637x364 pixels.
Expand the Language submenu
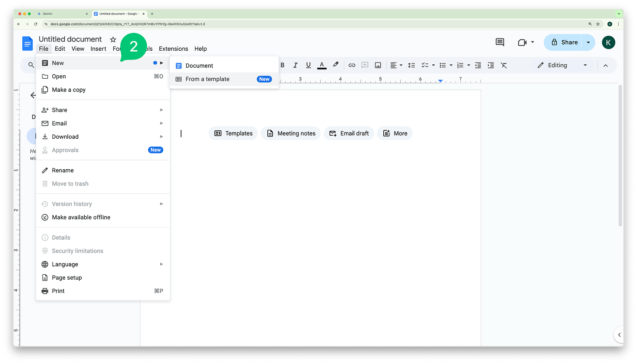coord(103,264)
